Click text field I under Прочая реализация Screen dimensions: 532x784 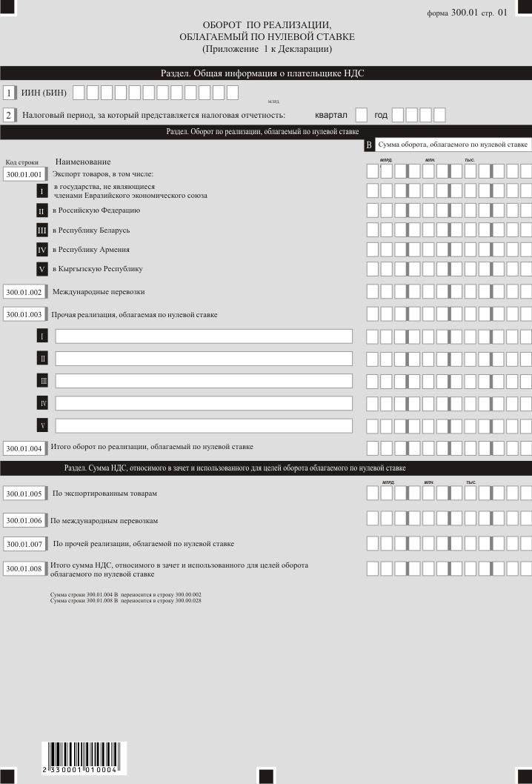click(204, 336)
